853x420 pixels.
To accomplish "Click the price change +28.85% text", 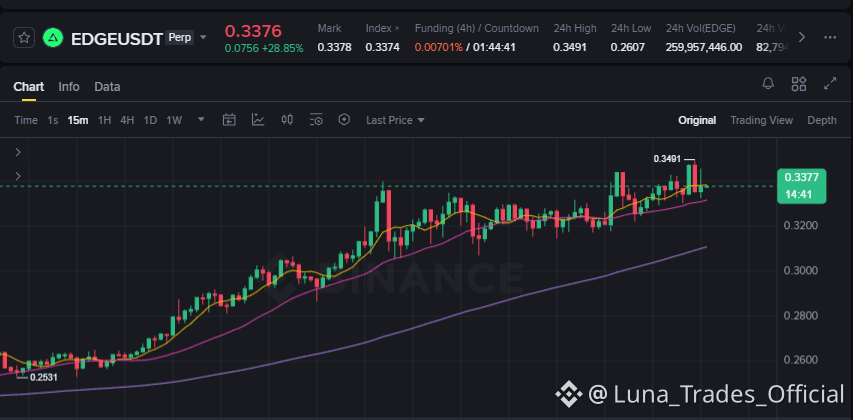I will 282,48.
